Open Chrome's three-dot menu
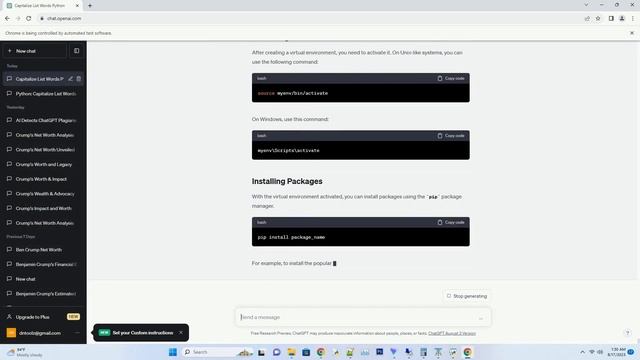 (633, 18)
